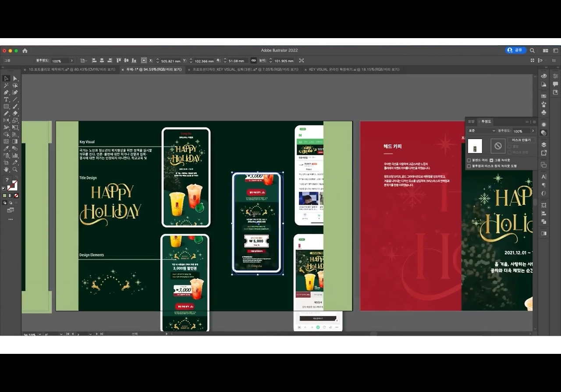Toggle the 그룹 녹아웃 checkbox
The width and height of the screenshot is (561, 392).
(491, 160)
